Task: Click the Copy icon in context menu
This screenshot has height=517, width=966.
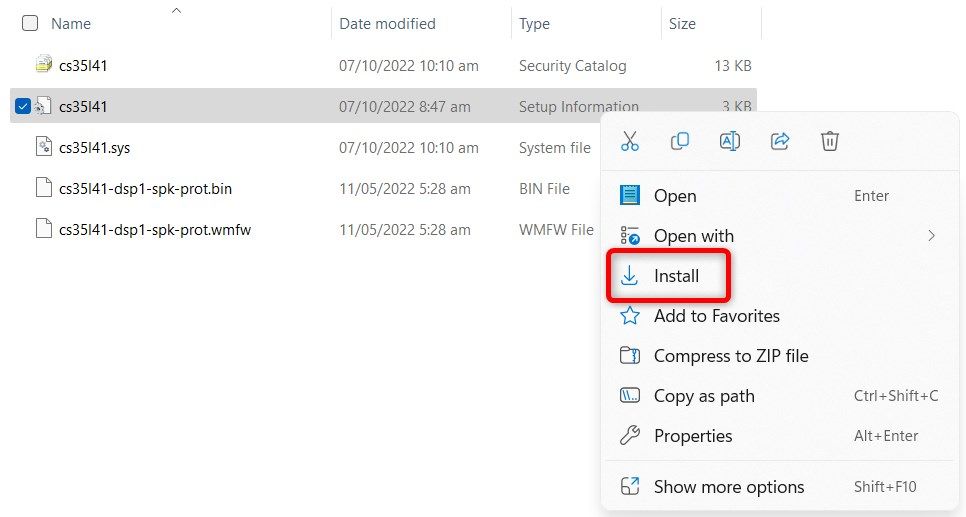Action: [680, 141]
